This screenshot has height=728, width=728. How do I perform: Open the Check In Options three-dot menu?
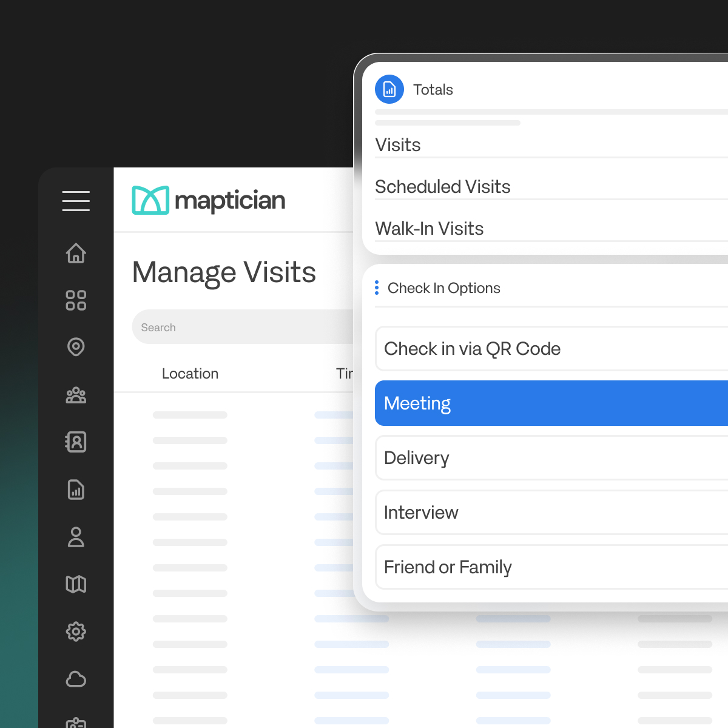click(x=377, y=288)
